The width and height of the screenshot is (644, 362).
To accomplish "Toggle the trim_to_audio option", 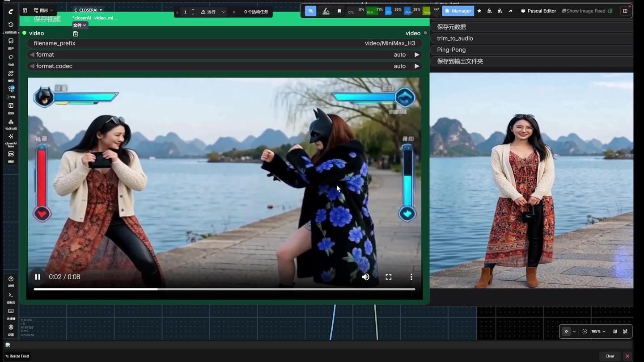I will pyautogui.click(x=532, y=38).
